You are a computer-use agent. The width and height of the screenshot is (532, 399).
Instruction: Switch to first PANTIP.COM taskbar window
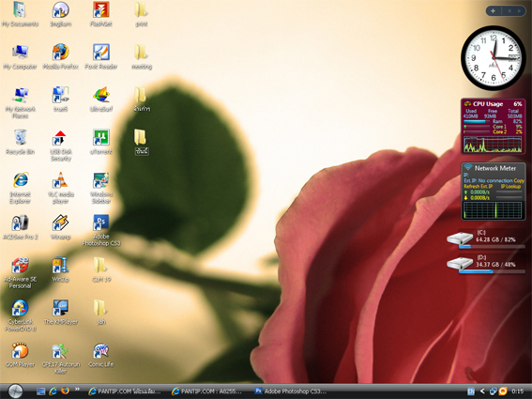[x=125, y=391]
